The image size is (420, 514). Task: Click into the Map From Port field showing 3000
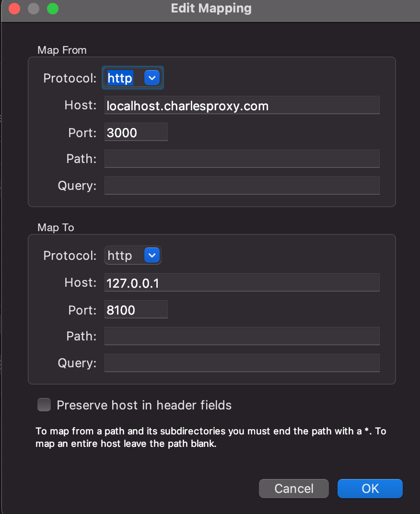(x=136, y=132)
